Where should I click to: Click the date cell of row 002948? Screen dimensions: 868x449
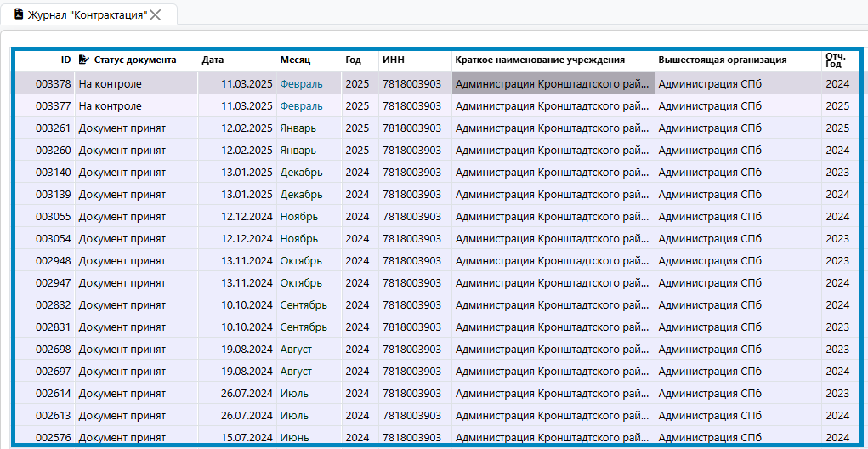[247, 261]
